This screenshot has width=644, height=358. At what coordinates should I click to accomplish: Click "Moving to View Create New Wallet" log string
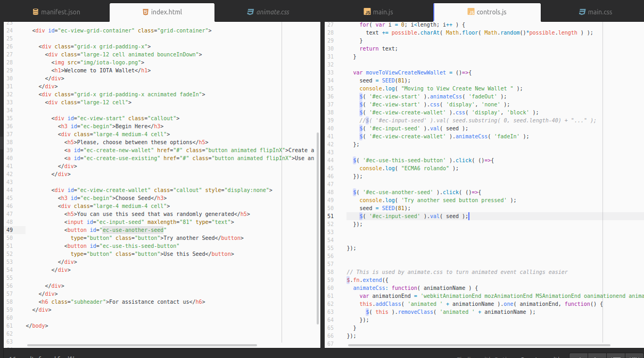tap(457, 88)
